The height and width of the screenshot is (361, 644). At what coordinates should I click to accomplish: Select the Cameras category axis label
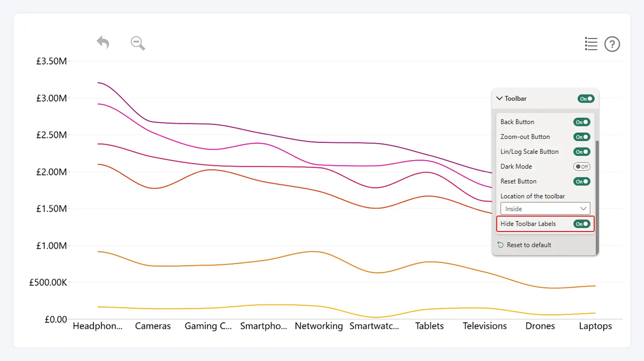[x=153, y=326]
